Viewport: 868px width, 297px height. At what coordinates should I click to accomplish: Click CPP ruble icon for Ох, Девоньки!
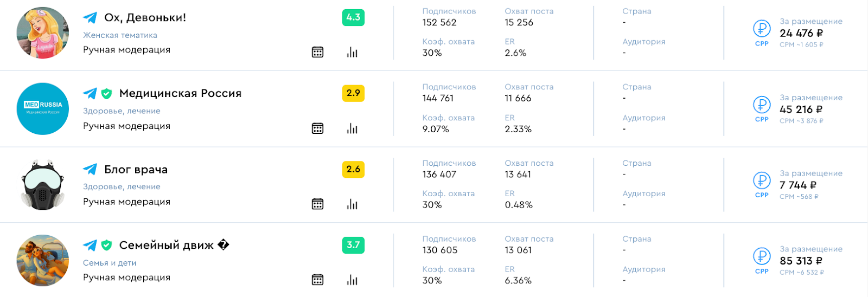(x=762, y=28)
